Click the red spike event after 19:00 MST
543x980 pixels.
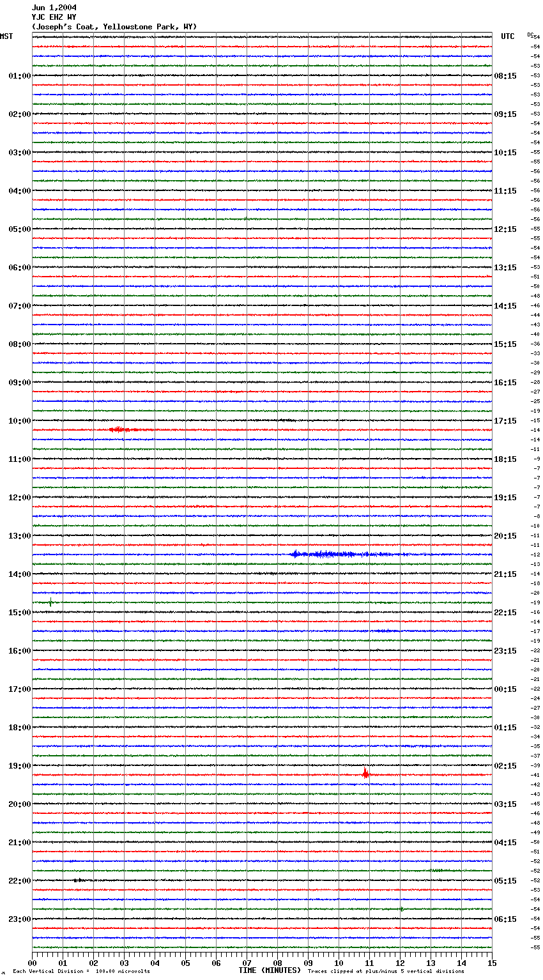(365, 774)
